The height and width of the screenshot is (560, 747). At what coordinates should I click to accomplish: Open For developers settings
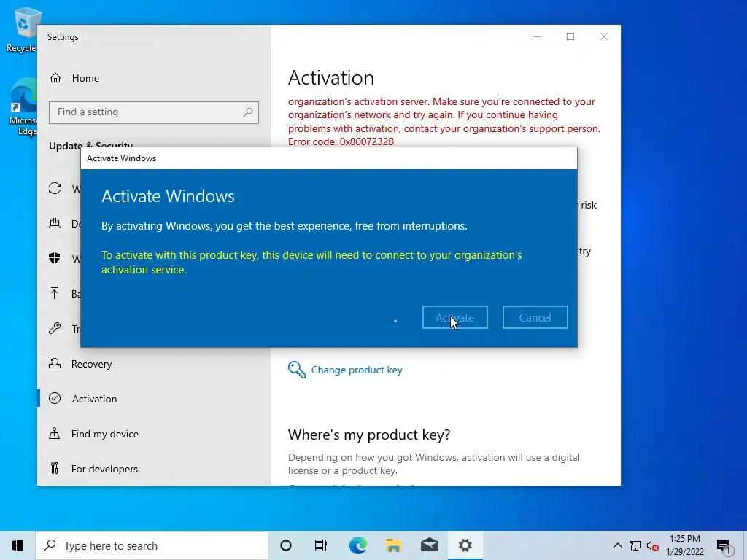click(104, 469)
